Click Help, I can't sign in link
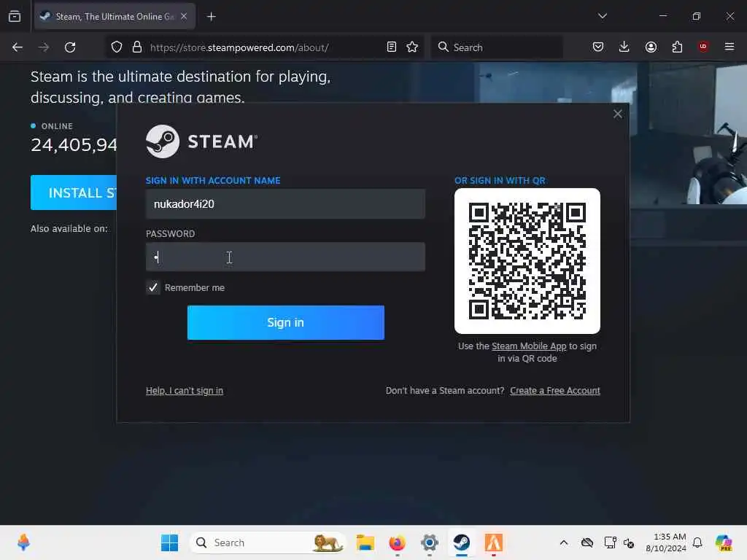Image resolution: width=747 pixels, height=560 pixels. tap(185, 391)
